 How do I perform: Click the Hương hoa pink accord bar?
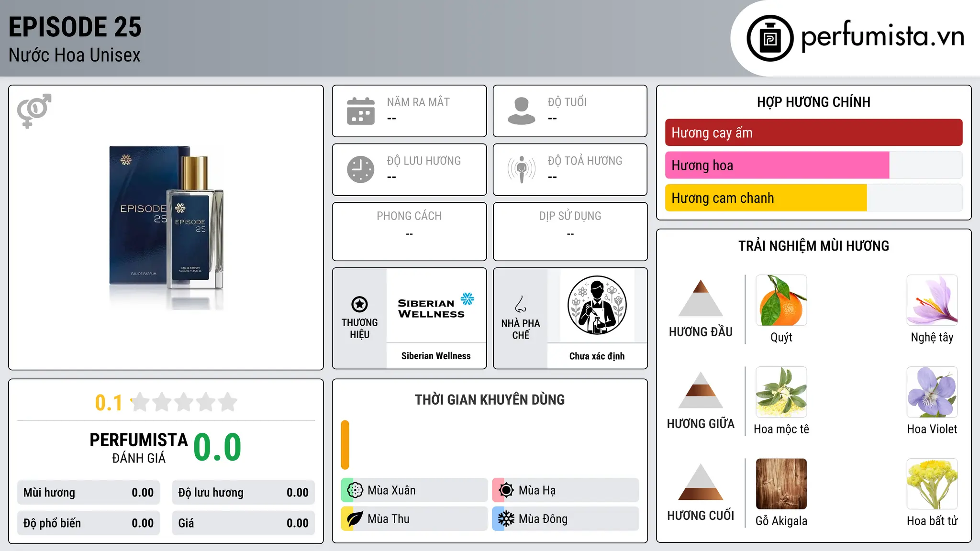pos(777,165)
